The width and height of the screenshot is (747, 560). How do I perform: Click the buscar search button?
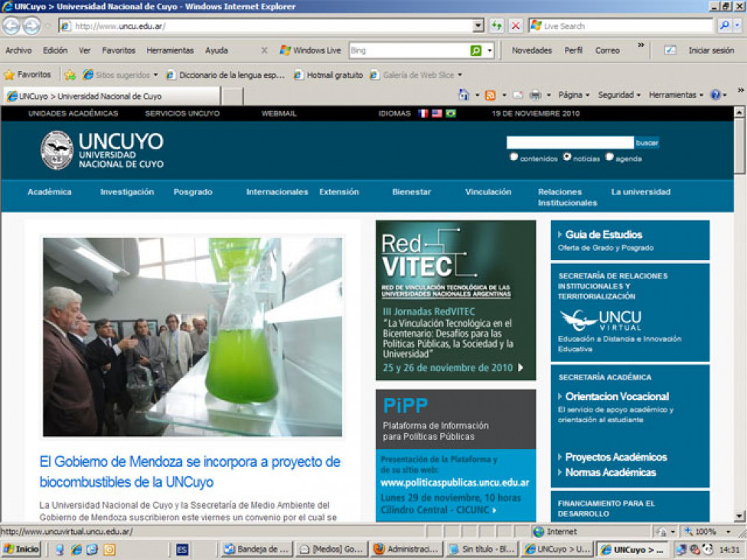pos(647,142)
